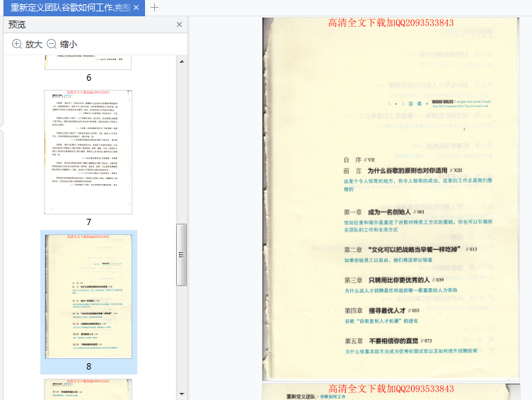Select partially visible page 9 thumbnail
This screenshot has height=400, width=532.
[x=88, y=389]
